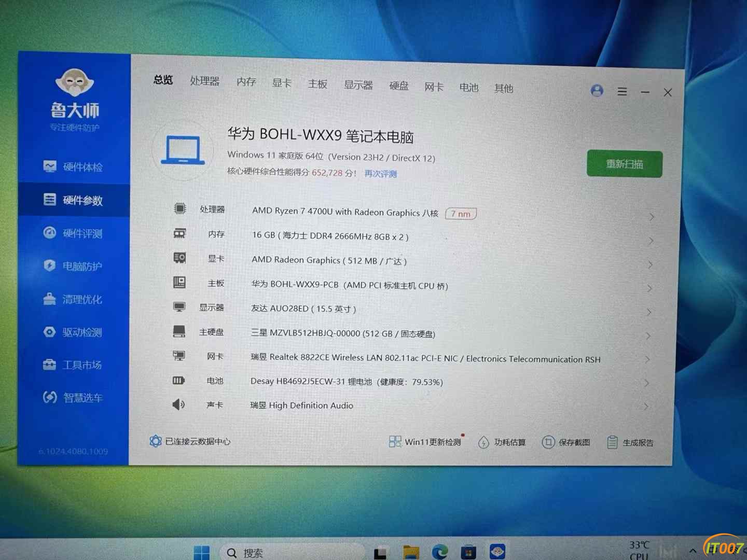Switch to the 其他 tab

pos(504,89)
